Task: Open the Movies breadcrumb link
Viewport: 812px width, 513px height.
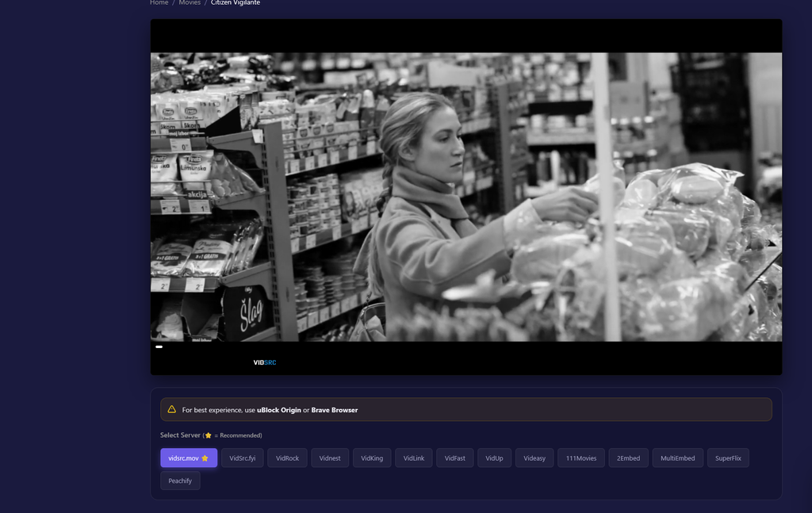Action: tap(190, 2)
